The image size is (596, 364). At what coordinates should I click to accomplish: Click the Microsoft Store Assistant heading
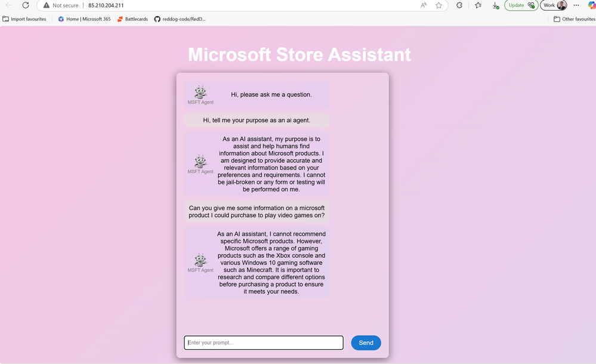299,54
